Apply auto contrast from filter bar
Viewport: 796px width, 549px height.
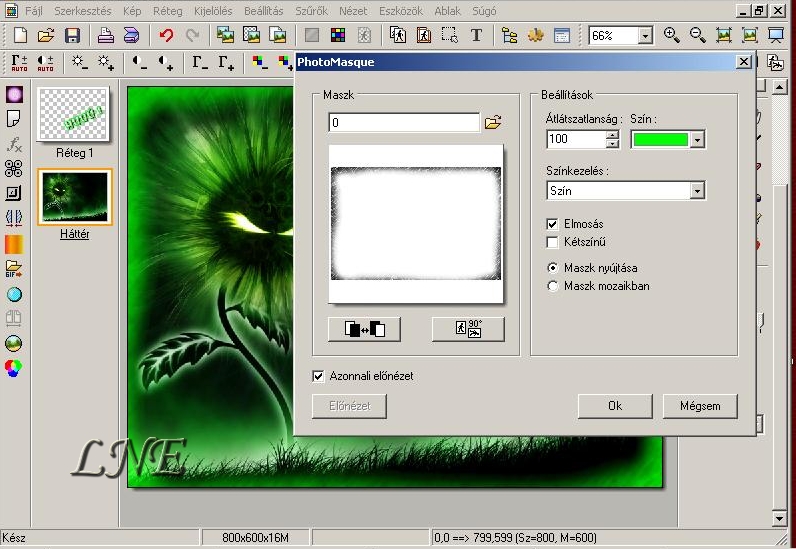(45, 63)
